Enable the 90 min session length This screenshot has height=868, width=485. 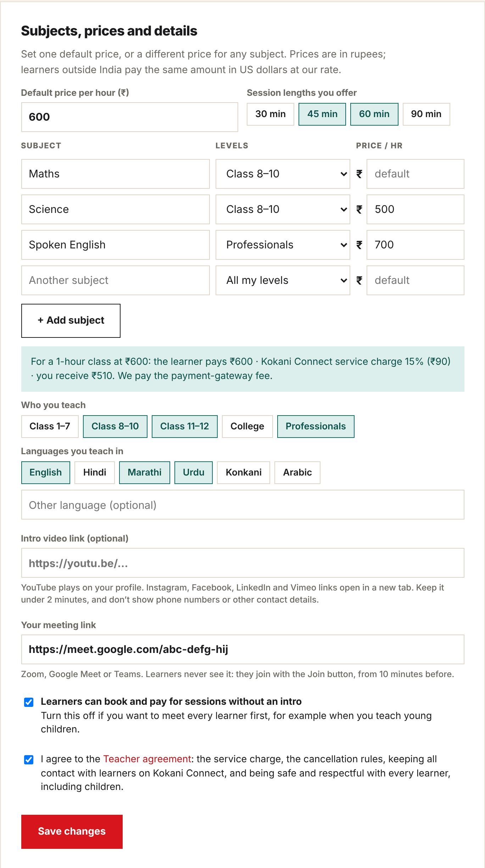[x=426, y=114]
